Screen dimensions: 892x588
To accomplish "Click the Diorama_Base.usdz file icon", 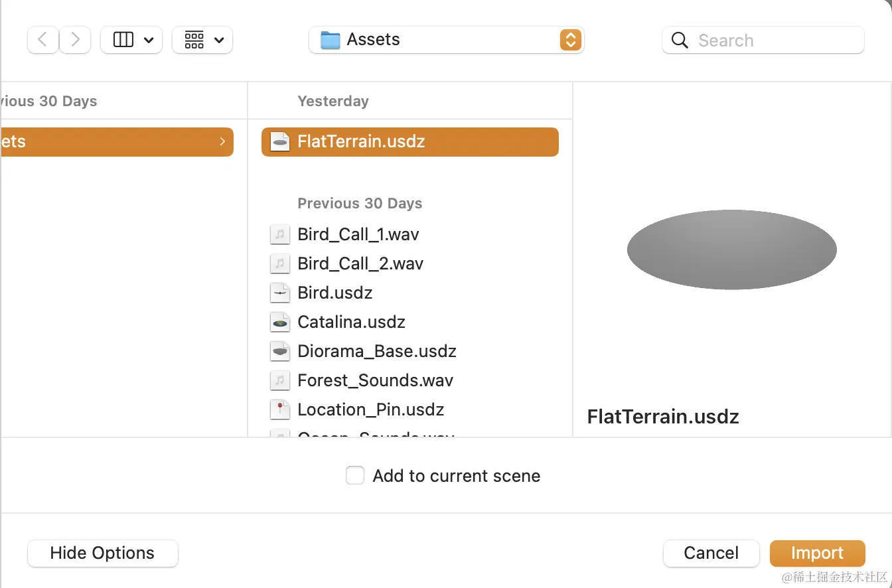I will [280, 351].
